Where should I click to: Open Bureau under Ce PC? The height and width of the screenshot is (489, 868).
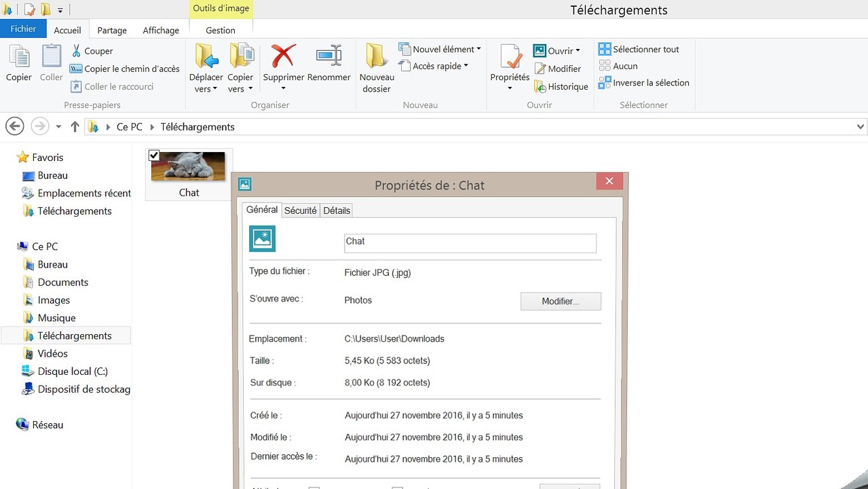click(x=45, y=264)
